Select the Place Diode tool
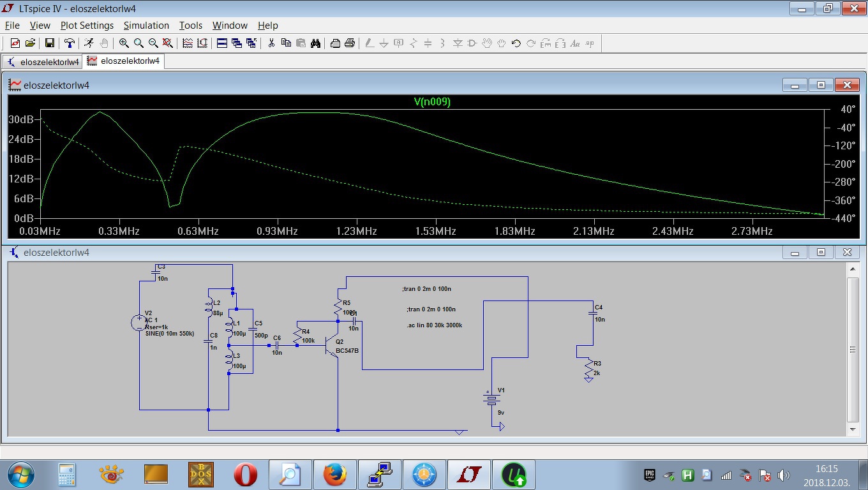This screenshot has width=868, height=490. [x=458, y=43]
